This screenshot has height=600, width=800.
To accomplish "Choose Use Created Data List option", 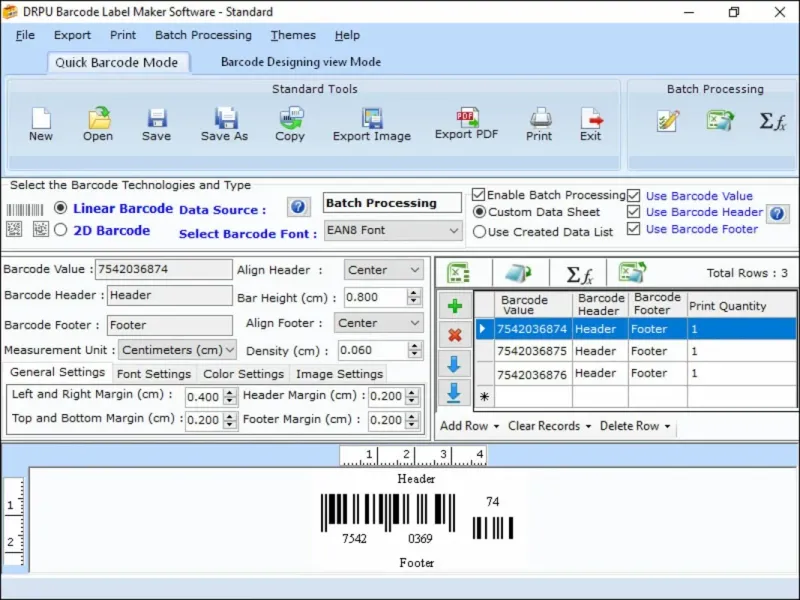I will (480, 232).
